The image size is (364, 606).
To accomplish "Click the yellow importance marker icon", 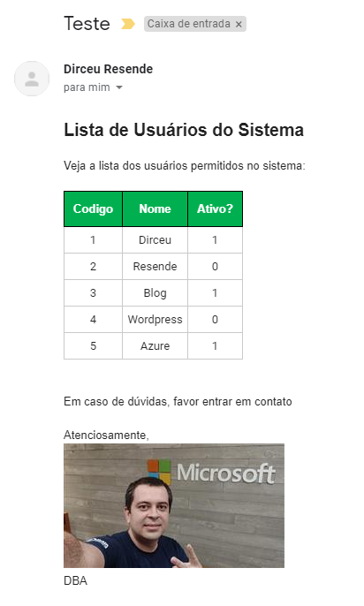I will click(128, 24).
